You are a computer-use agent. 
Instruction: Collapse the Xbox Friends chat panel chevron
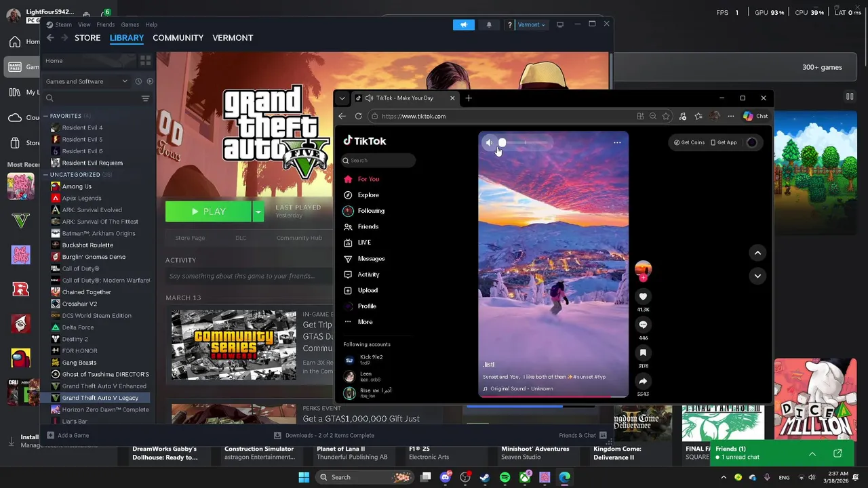click(x=812, y=453)
